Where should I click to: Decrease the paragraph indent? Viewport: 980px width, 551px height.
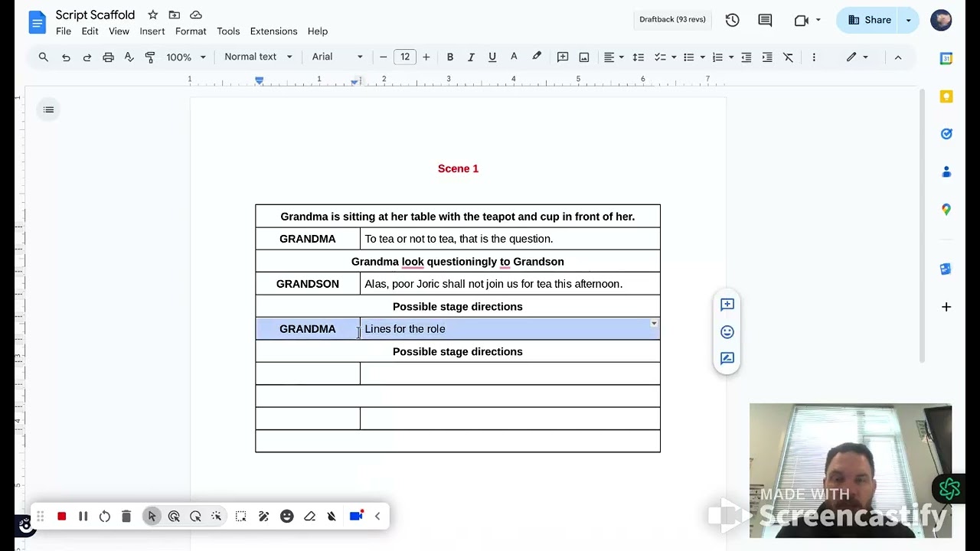pyautogui.click(x=746, y=57)
